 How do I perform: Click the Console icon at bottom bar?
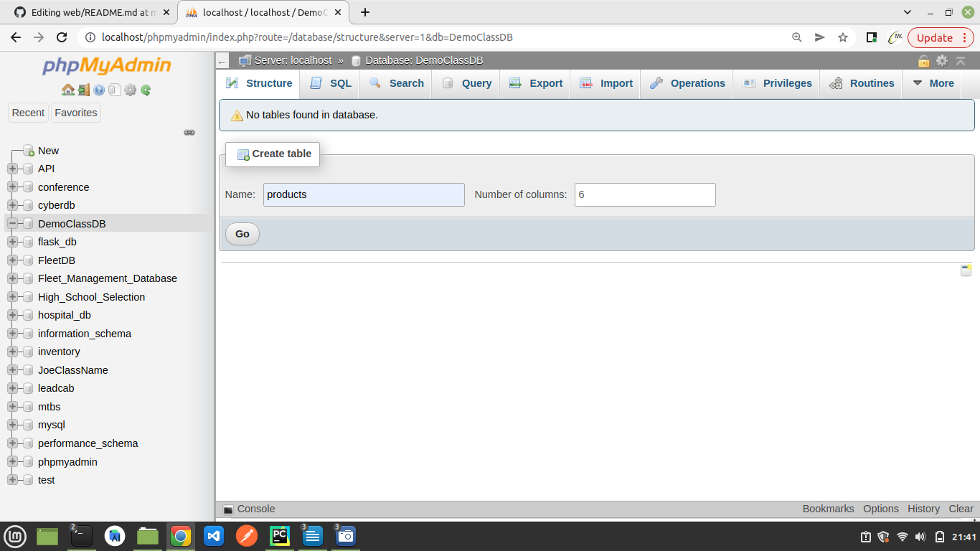(x=228, y=509)
